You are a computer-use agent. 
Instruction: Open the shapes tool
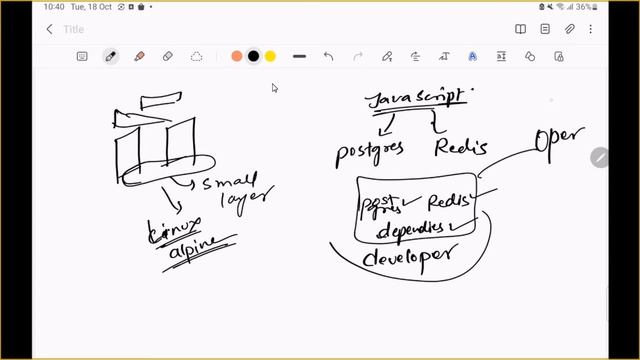coord(530,56)
